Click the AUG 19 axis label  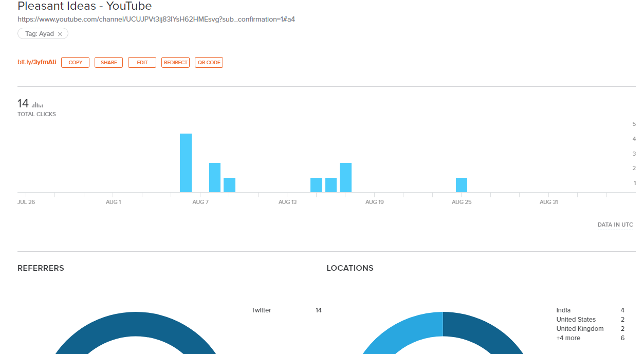(375, 202)
